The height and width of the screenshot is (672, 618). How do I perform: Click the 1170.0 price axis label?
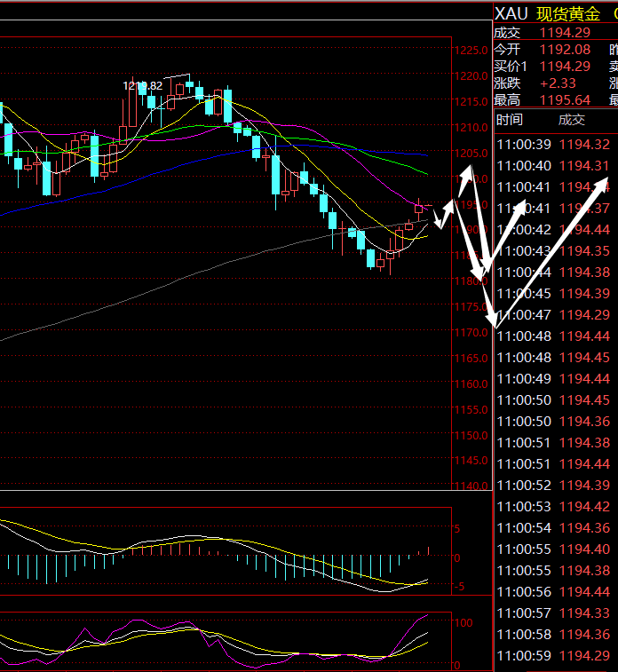coord(471,333)
